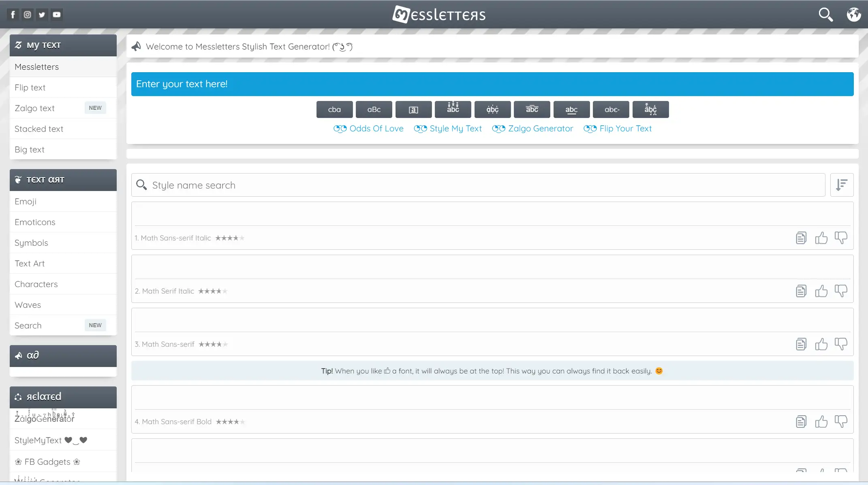Toggle the dots-below 'abc' button
Viewport: 868px width, 485px height.
(x=492, y=109)
